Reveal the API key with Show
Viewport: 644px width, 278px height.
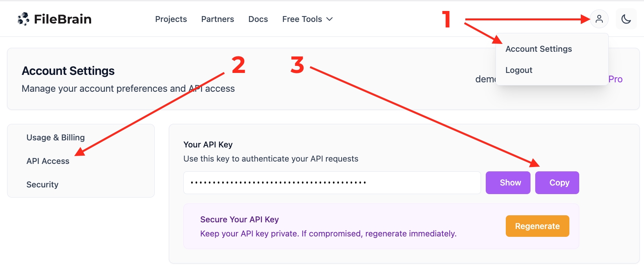(510, 183)
